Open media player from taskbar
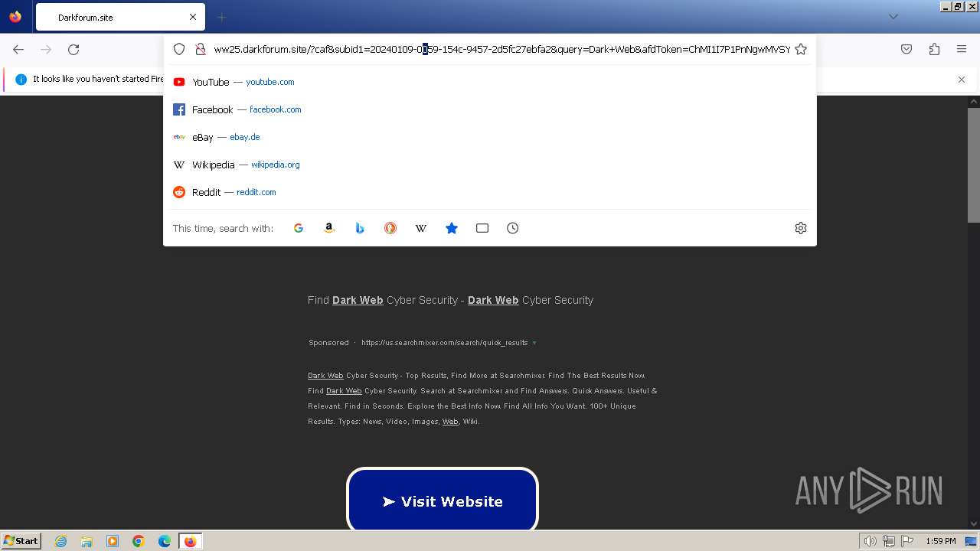The image size is (980, 551). [x=113, y=541]
